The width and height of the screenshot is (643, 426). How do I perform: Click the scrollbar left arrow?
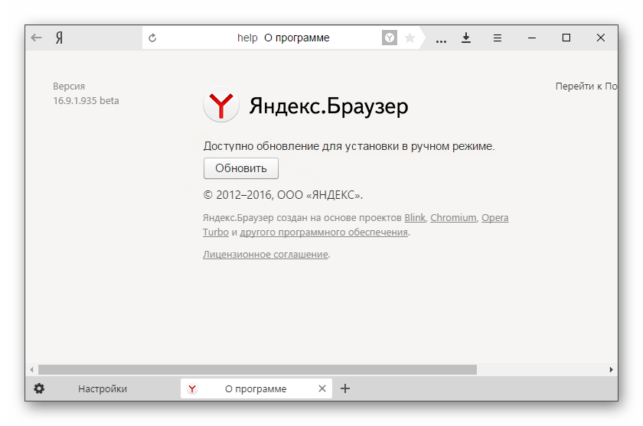32,370
